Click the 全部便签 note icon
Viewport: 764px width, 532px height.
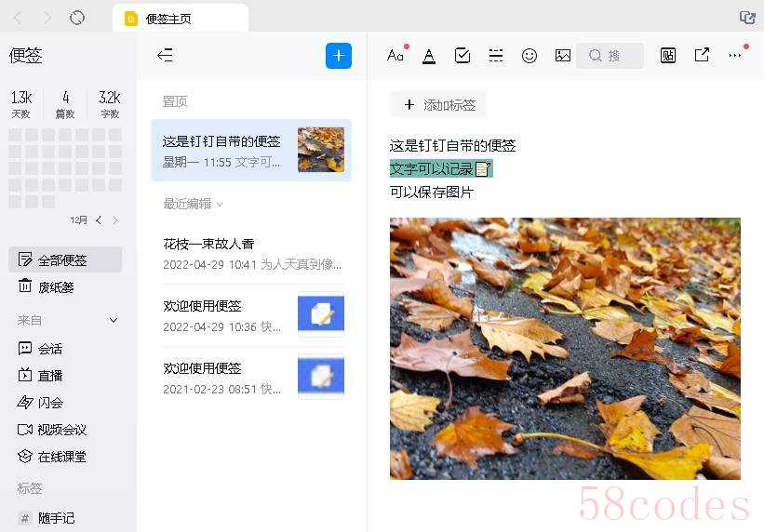[x=25, y=259]
